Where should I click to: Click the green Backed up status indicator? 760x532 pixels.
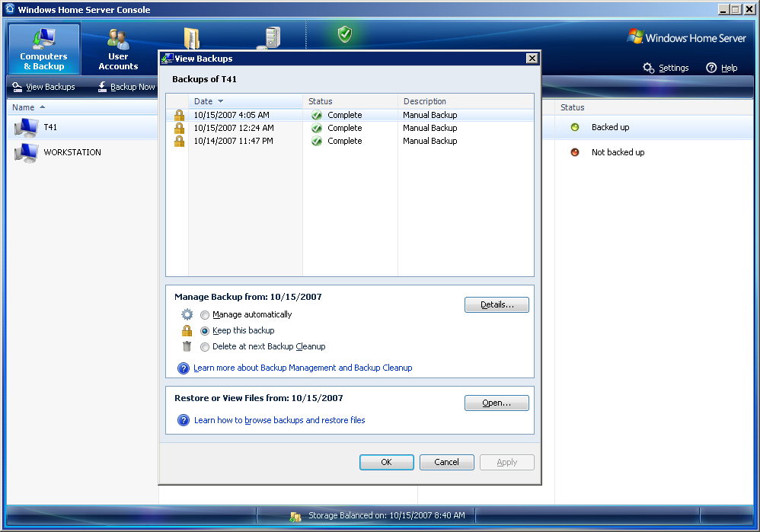(x=575, y=127)
